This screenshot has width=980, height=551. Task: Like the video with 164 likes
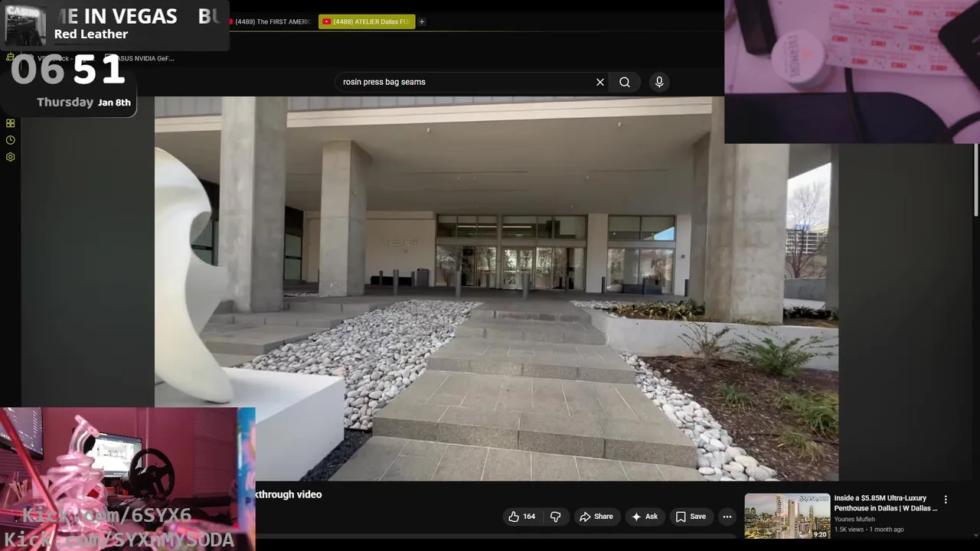(521, 517)
